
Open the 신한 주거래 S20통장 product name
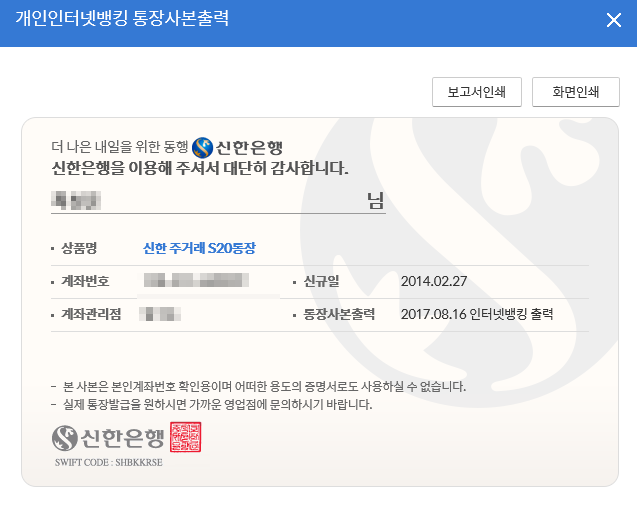tap(199, 248)
